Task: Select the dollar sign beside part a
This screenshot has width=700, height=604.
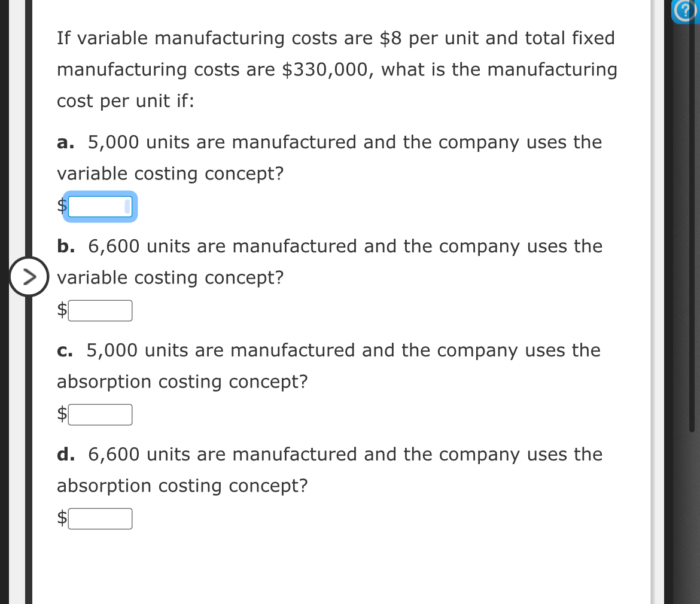Action: point(60,206)
